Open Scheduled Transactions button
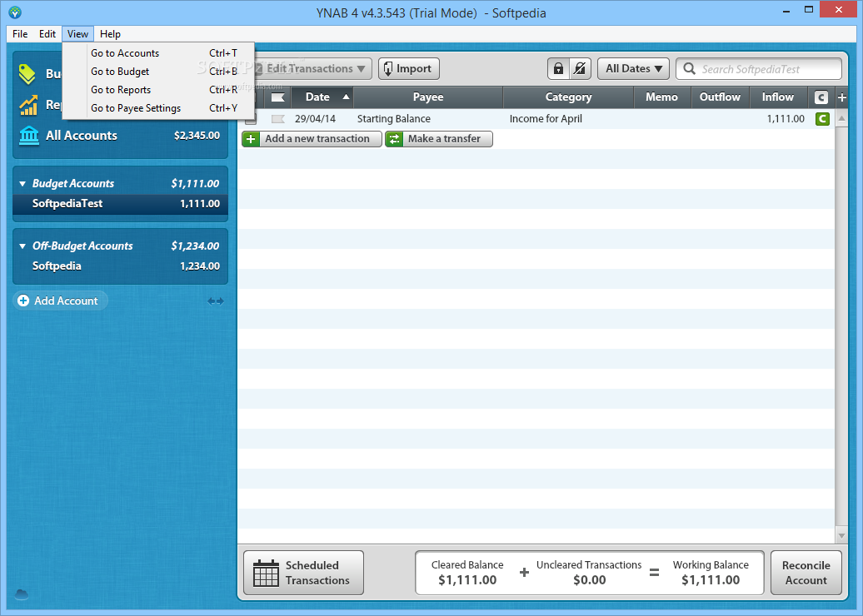 click(304, 573)
